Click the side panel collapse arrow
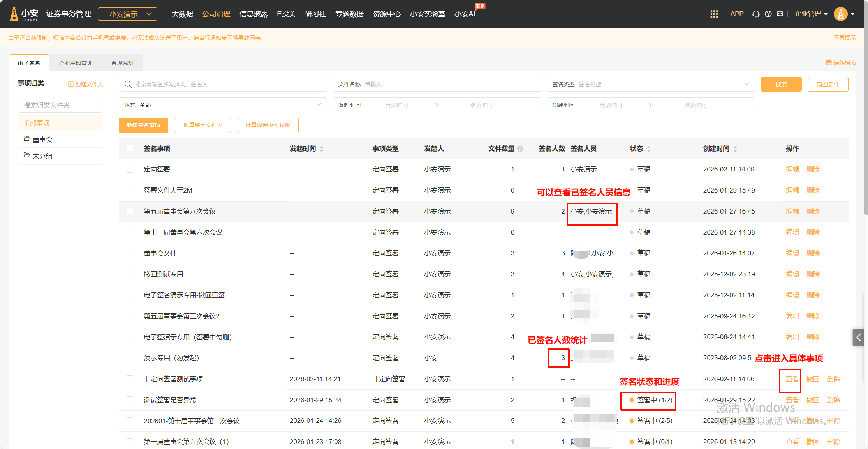This screenshot has height=449, width=868. 858,338
